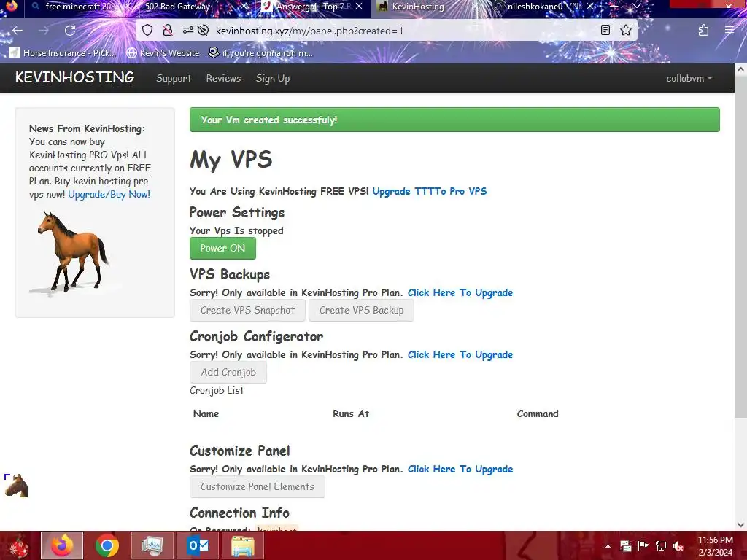Click Upgrade TTTTo Pro VPS link
Viewport: 747px width, 560px height.
430,192
